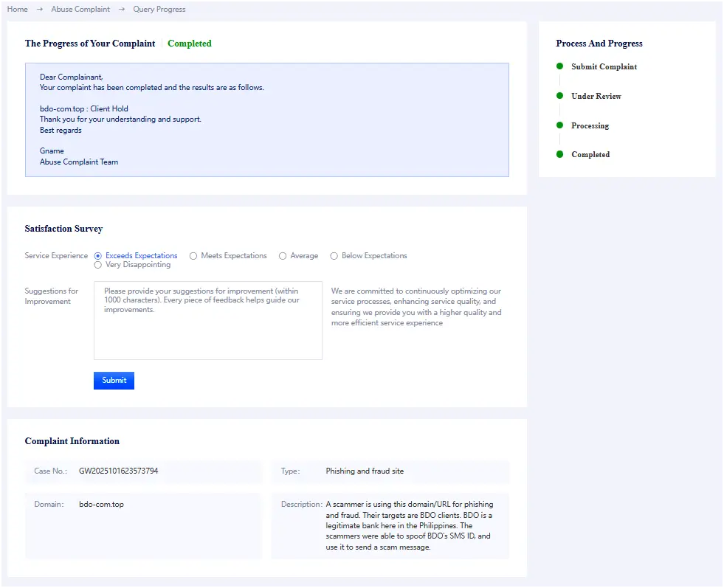Click the 'Suggestions for Improvement' label

51,296
